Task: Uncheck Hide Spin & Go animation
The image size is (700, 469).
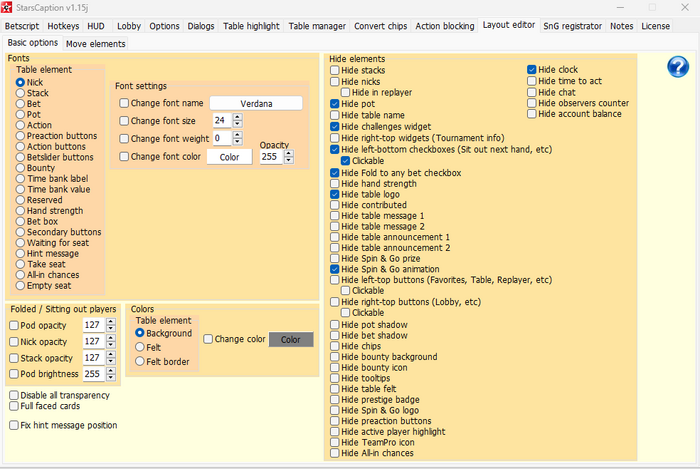Action: [x=335, y=269]
